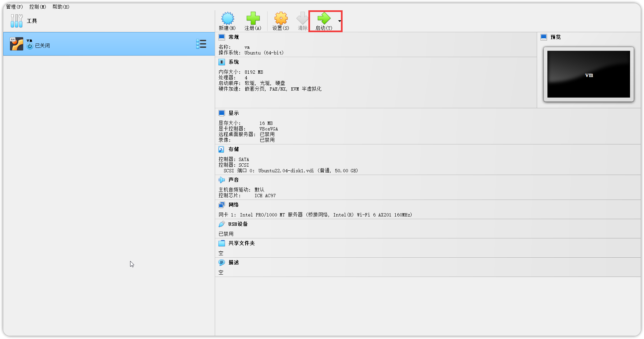Open the dropdown arrow next to 启动

pyautogui.click(x=340, y=21)
